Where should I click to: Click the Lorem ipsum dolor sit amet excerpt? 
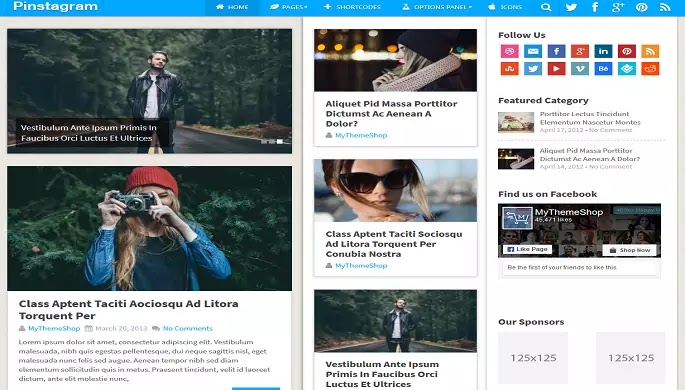coord(144,360)
